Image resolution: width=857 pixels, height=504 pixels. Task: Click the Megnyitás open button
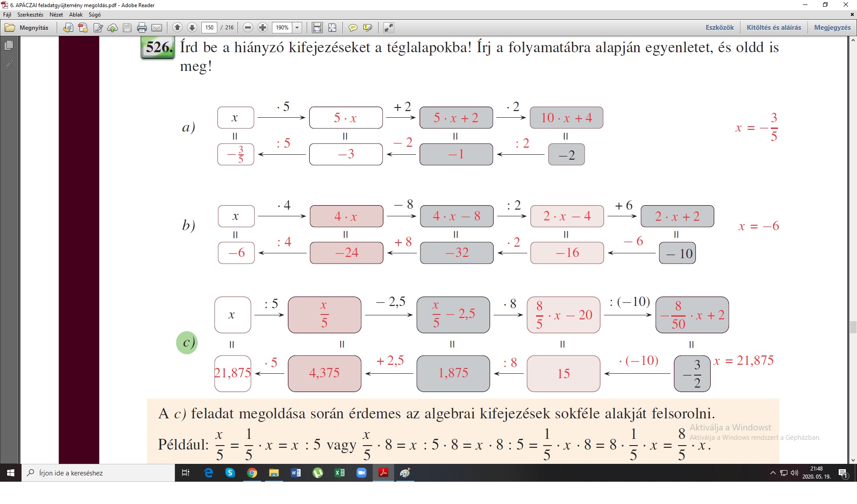pos(27,28)
